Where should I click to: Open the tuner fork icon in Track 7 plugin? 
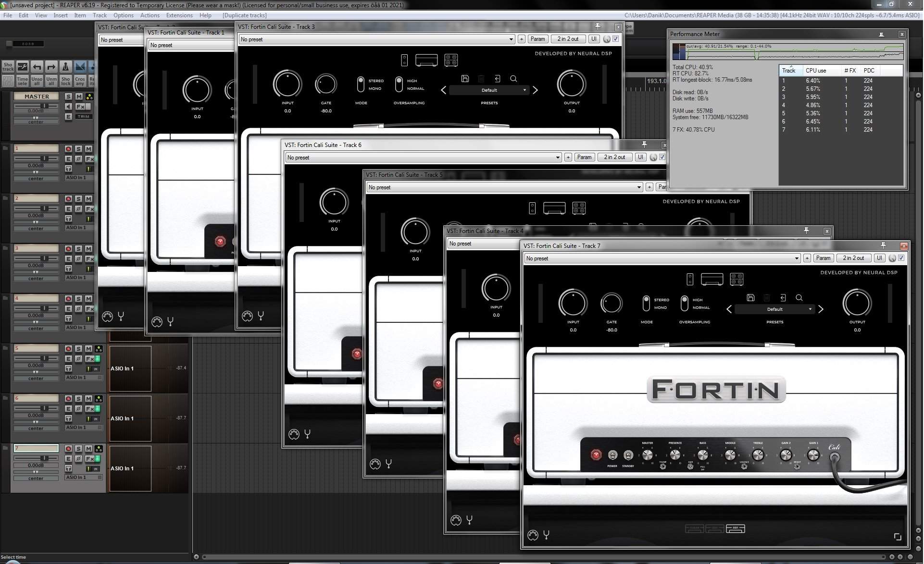(x=546, y=535)
